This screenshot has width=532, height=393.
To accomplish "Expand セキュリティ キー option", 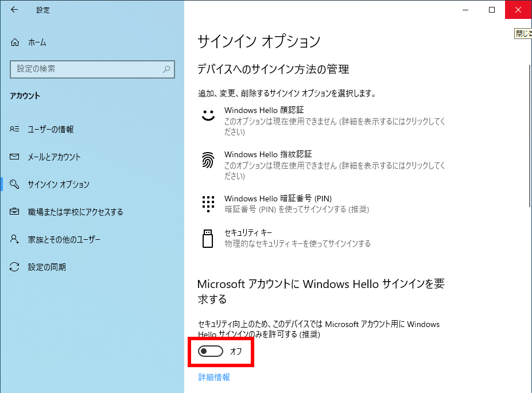I will pyautogui.click(x=323, y=238).
